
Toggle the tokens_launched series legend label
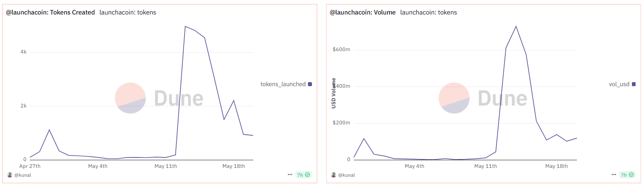(x=283, y=84)
